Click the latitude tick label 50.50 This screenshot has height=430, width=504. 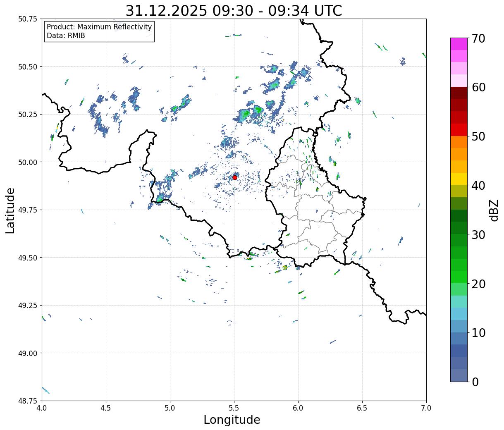pyautogui.click(x=28, y=67)
